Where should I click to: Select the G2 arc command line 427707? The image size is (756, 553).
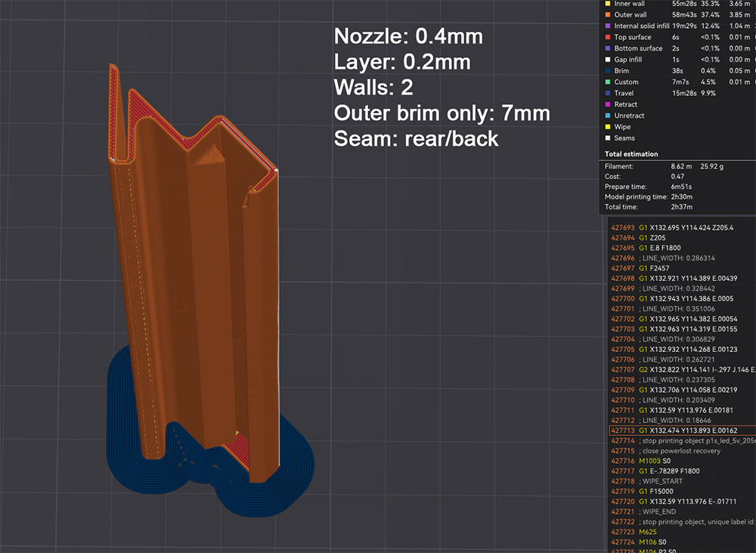pyautogui.click(x=680, y=369)
